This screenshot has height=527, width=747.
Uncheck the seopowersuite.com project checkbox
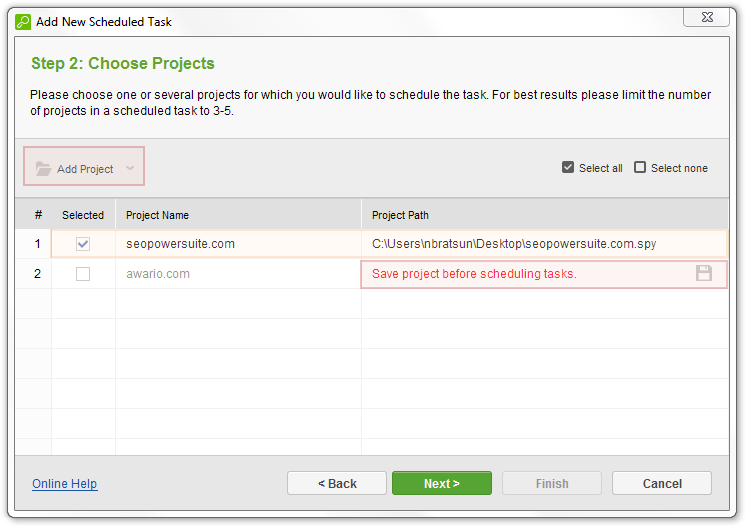pos(83,244)
